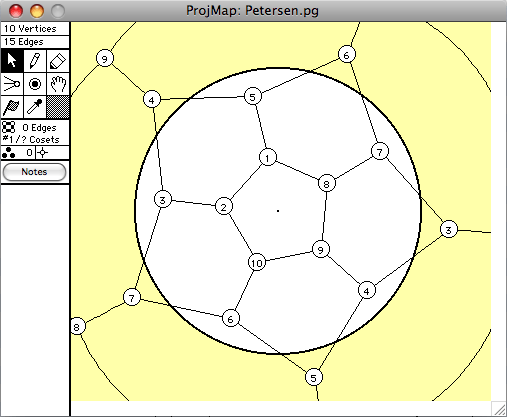The height and width of the screenshot is (417, 507).
Task: Open the Notes button
Action: [x=34, y=172]
